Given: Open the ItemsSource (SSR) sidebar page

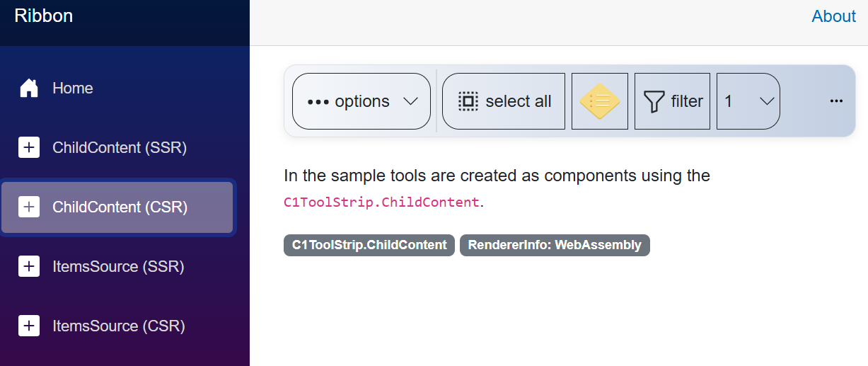Looking at the screenshot, I should pyautogui.click(x=118, y=266).
